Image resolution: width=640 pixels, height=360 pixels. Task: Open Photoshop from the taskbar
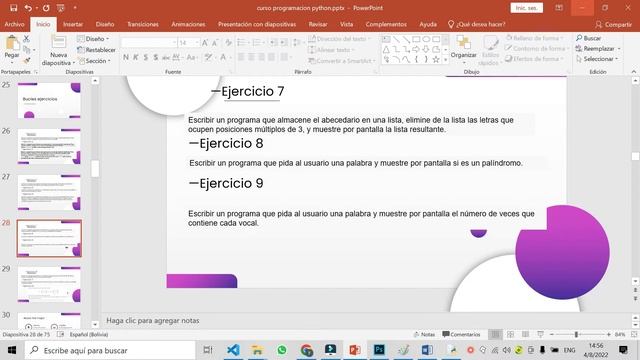(x=379, y=350)
